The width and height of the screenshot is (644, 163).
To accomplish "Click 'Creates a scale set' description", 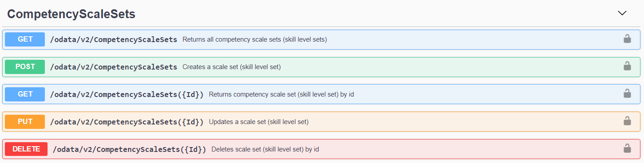I will pos(231,67).
